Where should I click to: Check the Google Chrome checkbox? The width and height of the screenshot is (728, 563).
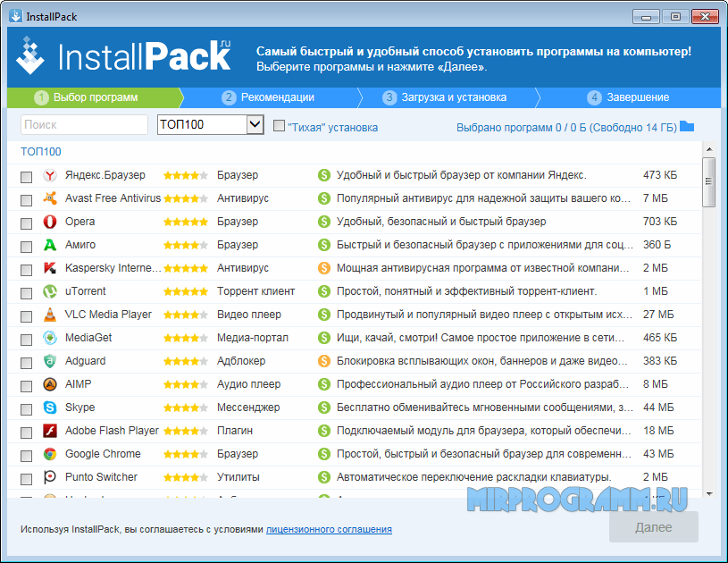tap(27, 456)
